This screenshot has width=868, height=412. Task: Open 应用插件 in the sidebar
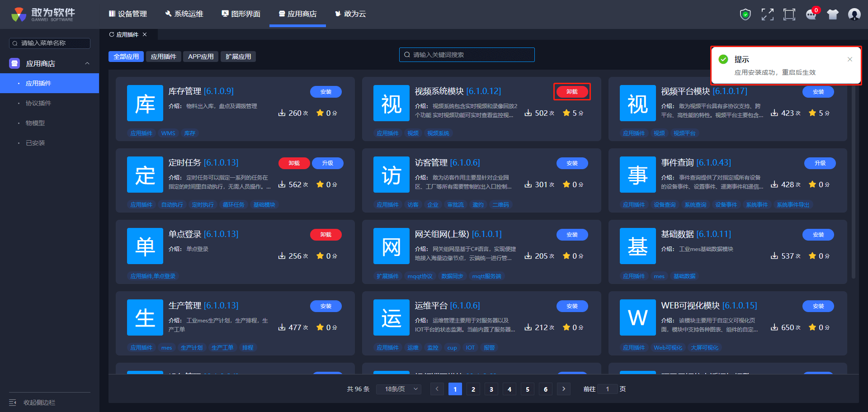(50, 83)
